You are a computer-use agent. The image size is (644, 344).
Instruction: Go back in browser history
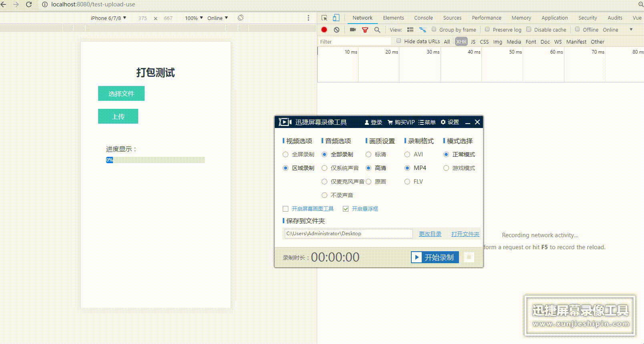[x=4, y=4]
